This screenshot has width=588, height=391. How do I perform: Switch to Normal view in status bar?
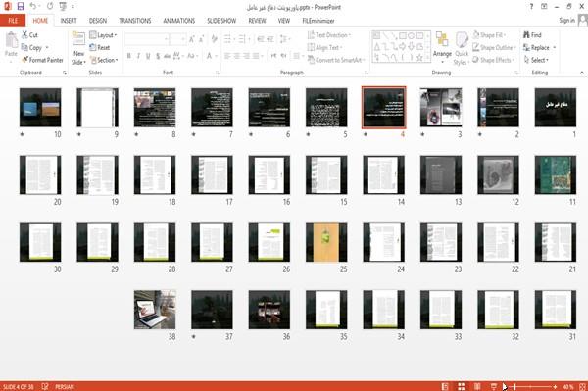coord(445,386)
